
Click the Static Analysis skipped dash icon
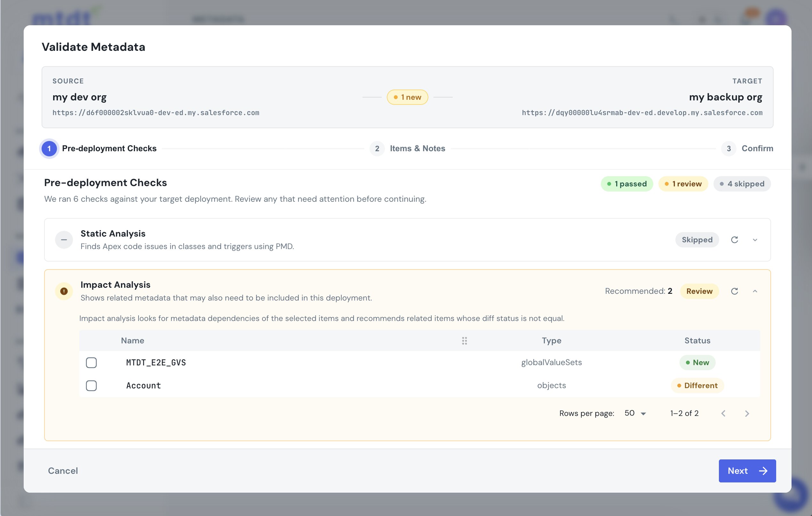tap(64, 240)
